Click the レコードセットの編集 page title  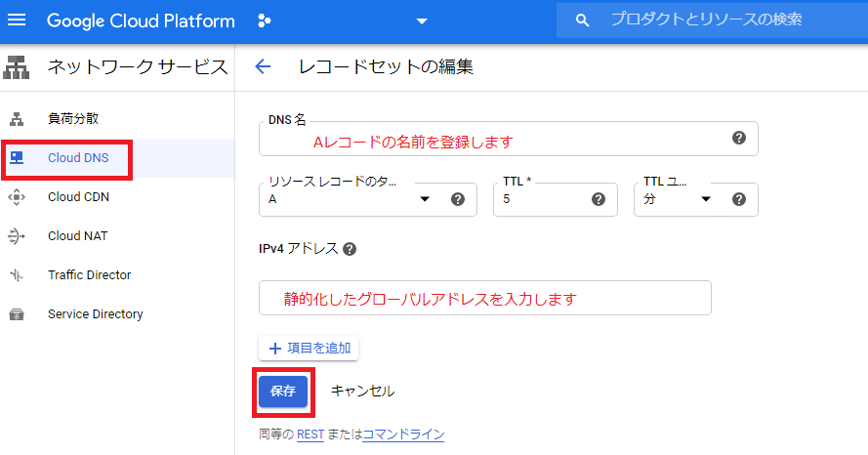386,67
